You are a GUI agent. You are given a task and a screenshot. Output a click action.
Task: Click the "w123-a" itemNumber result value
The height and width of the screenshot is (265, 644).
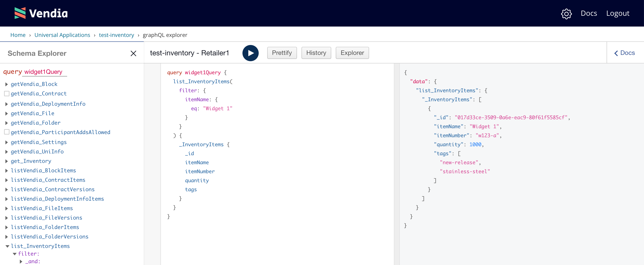click(x=487, y=135)
